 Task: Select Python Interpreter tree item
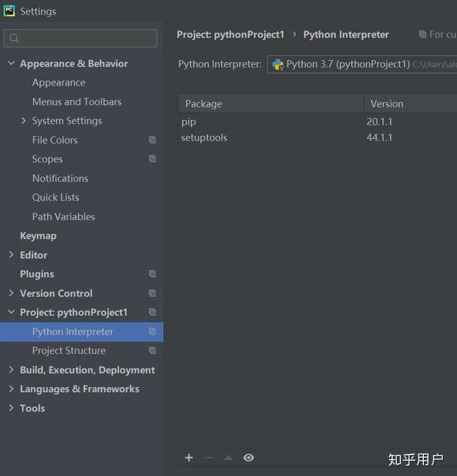tap(72, 331)
